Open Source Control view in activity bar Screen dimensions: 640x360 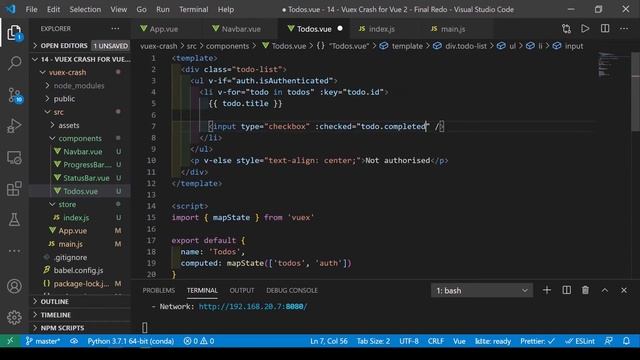14,95
